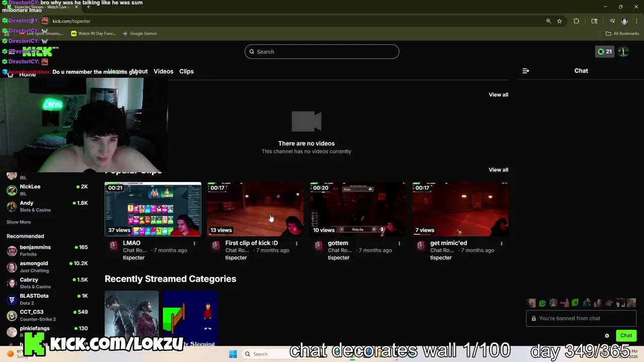
Task: Click channel avatar beside the LMAO clip
Action: pyautogui.click(x=114, y=245)
